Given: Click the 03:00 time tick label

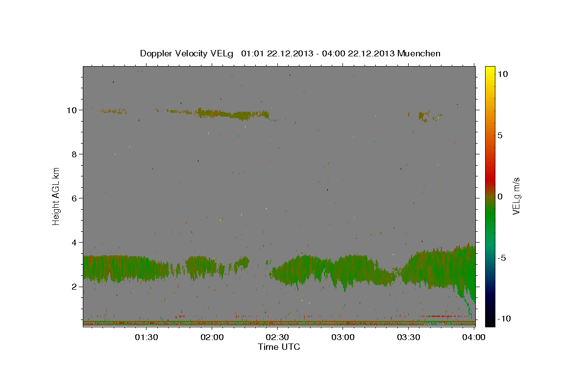Looking at the screenshot, I should pyautogui.click(x=343, y=337).
